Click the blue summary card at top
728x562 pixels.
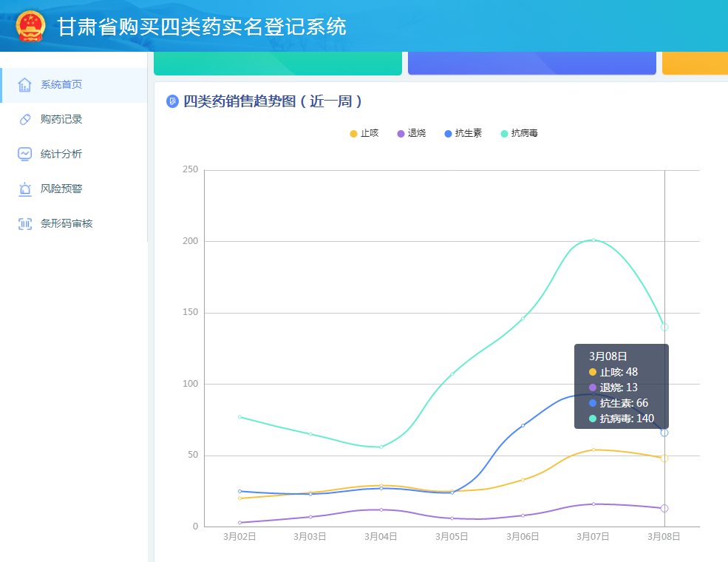tap(531, 64)
